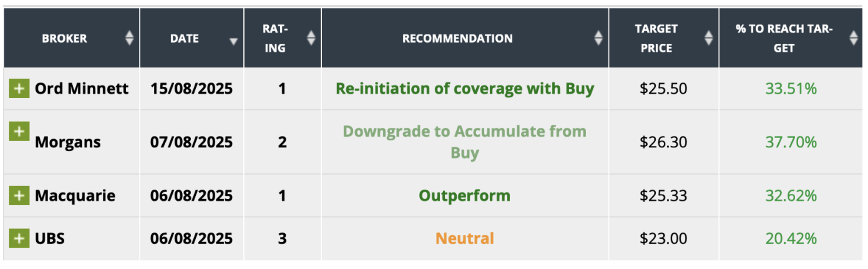Click the 37.70% target percentage
This screenshot has height=269, width=868.
791,142
